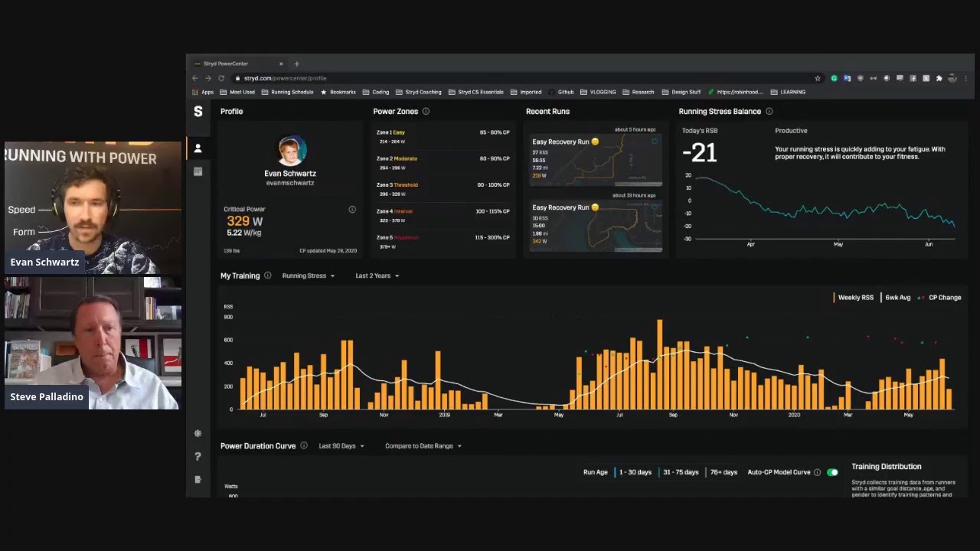Open the browser extensions puzzle icon

[939, 78]
